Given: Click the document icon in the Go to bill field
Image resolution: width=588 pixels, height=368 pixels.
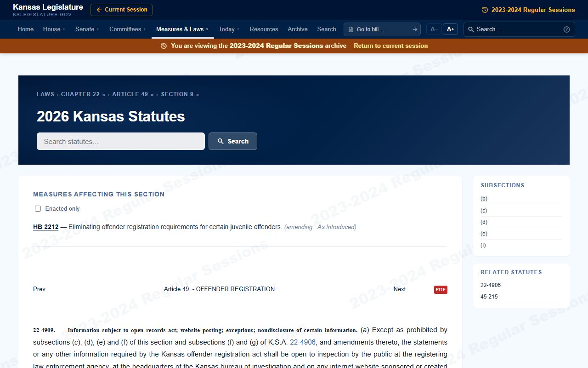Looking at the screenshot, I should 351,29.
